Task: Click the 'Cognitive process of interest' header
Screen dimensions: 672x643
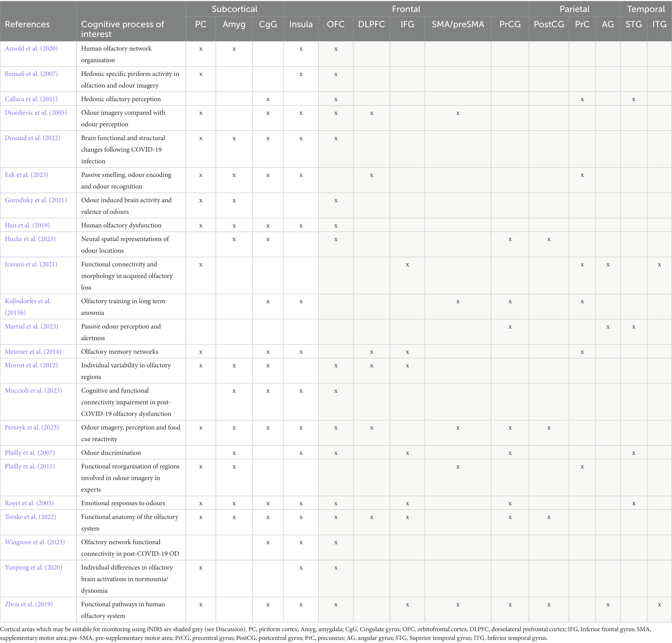Action: (123, 29)
